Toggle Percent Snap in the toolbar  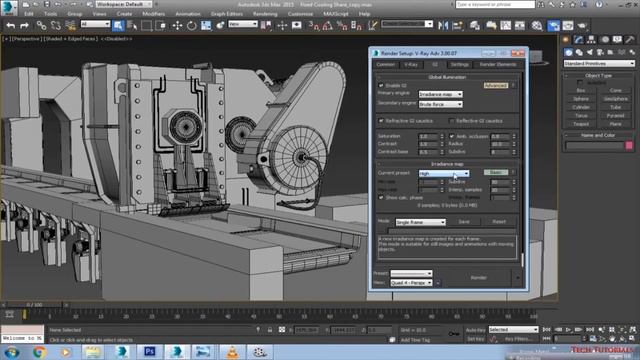342,25
